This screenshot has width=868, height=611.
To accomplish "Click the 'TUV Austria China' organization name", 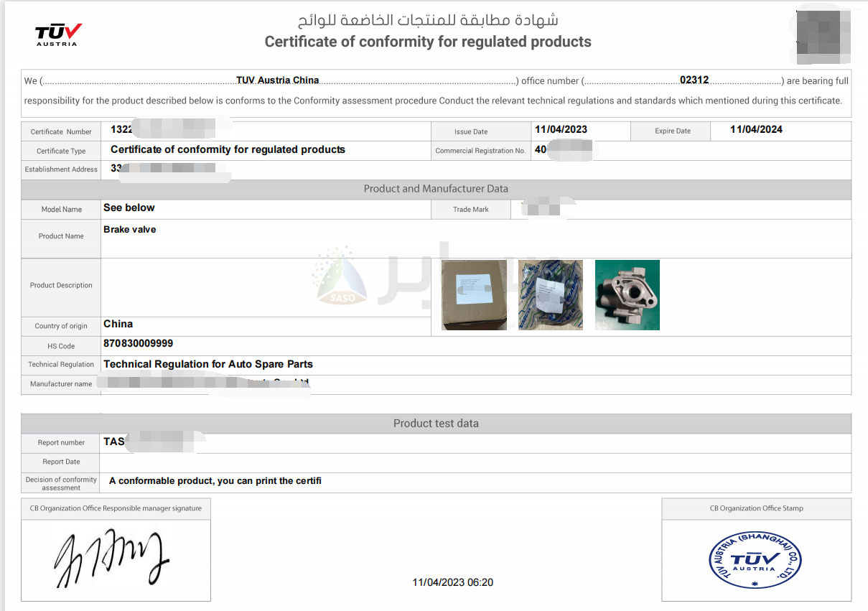I will (277, 80).
